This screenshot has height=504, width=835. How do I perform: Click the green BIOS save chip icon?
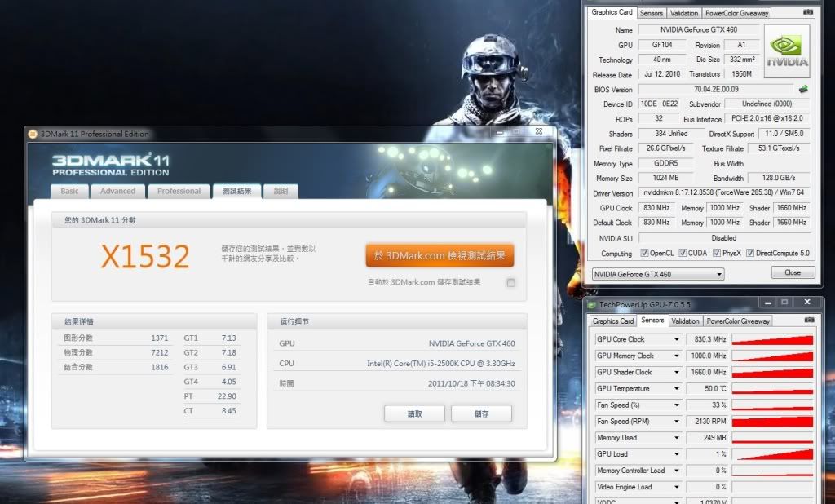pos(803,89)
